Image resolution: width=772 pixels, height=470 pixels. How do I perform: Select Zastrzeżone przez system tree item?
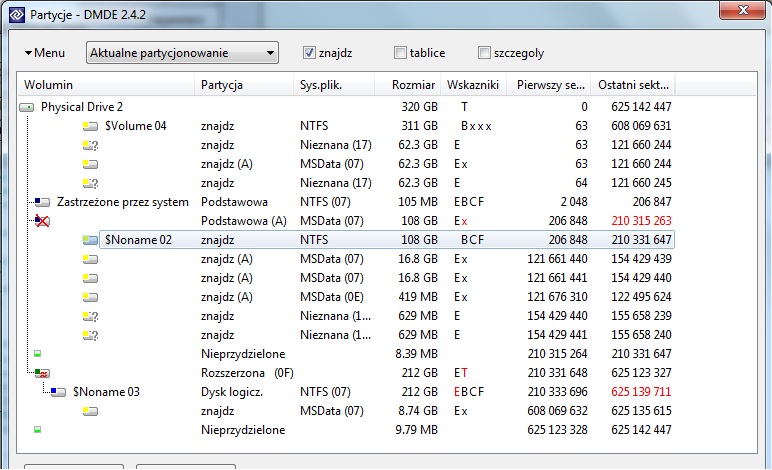click(123, 202)
